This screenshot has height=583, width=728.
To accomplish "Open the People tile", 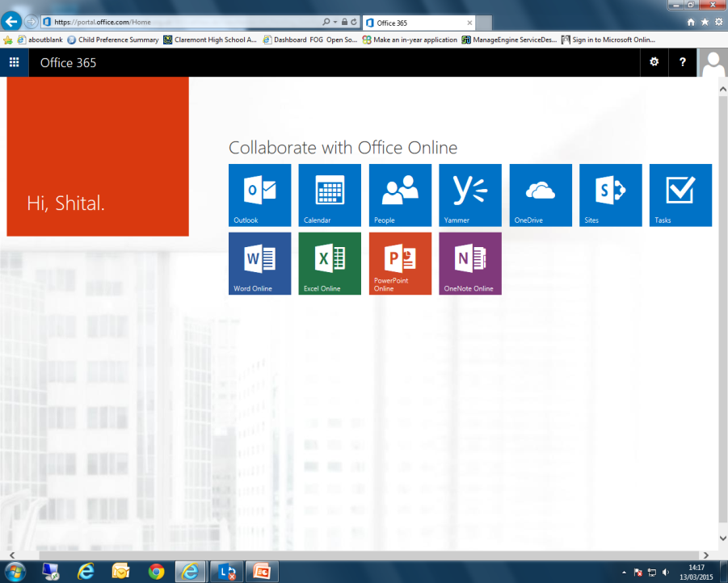I will 400,195.
